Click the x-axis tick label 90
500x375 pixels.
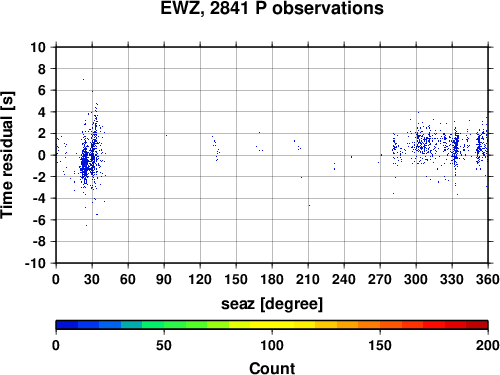point(164,279)
